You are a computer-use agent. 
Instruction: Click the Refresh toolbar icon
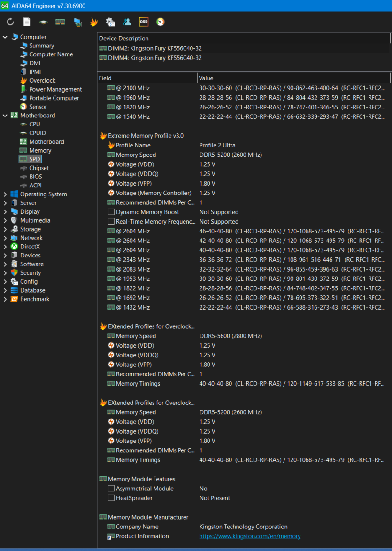[x=10, y=22]
